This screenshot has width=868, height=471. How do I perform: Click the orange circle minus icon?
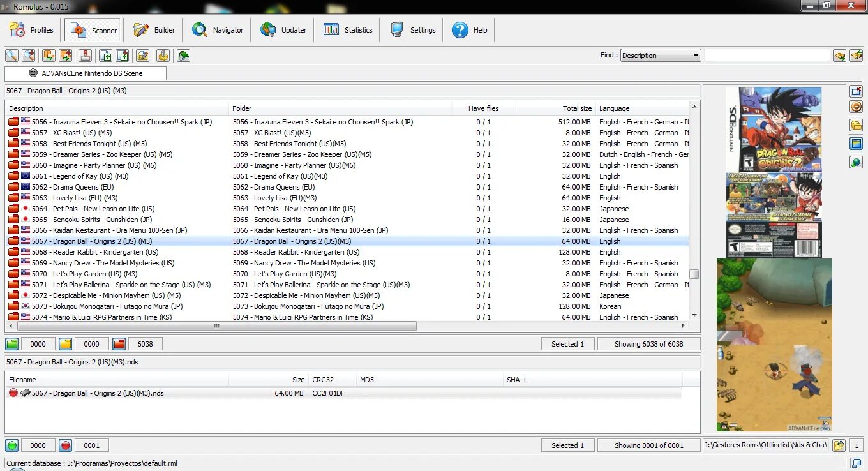pos(857,107)
